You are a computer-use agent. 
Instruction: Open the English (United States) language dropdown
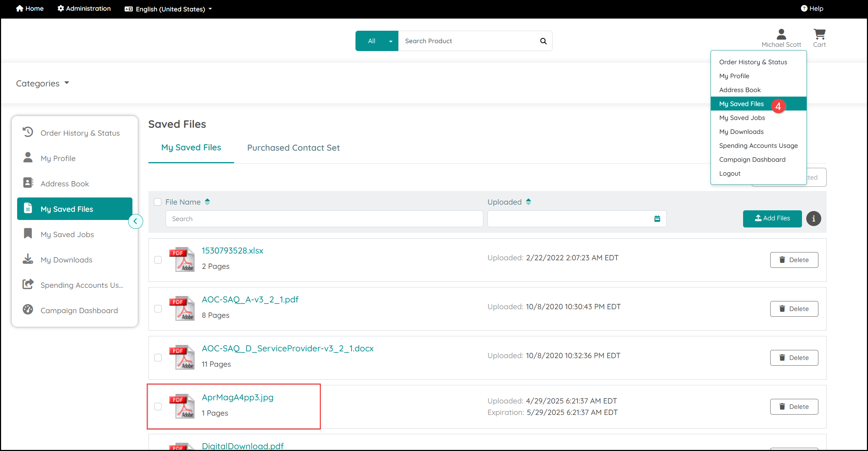click(168, 9)
